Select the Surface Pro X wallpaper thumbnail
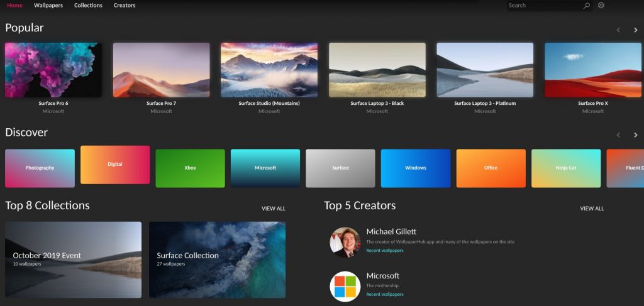This screenshot has height=306, width=644. coord(593,70)
